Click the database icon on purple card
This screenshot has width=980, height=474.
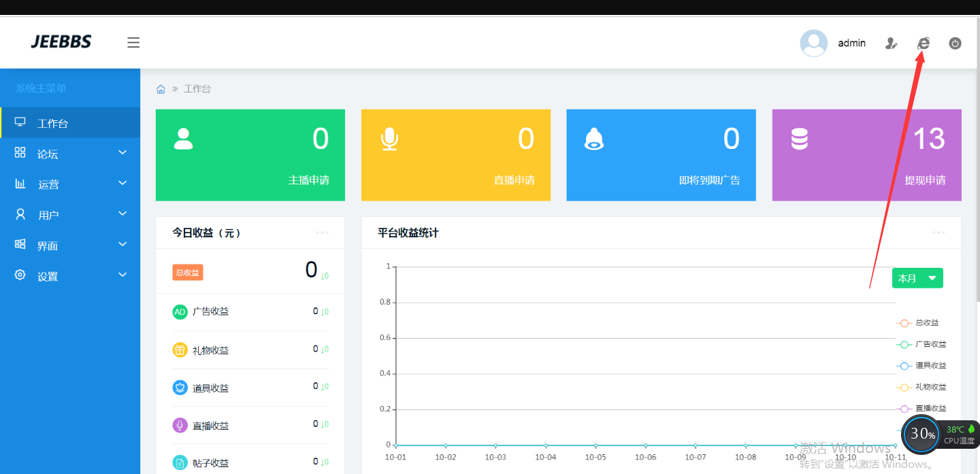799,139
